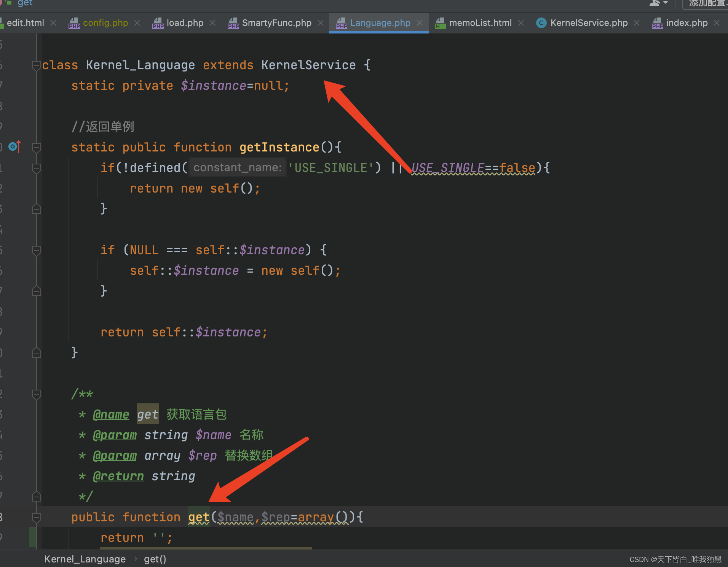This screenshot has height=567, width=728.
Task: Switch to the config.php tab
Action: coord(105,23)
